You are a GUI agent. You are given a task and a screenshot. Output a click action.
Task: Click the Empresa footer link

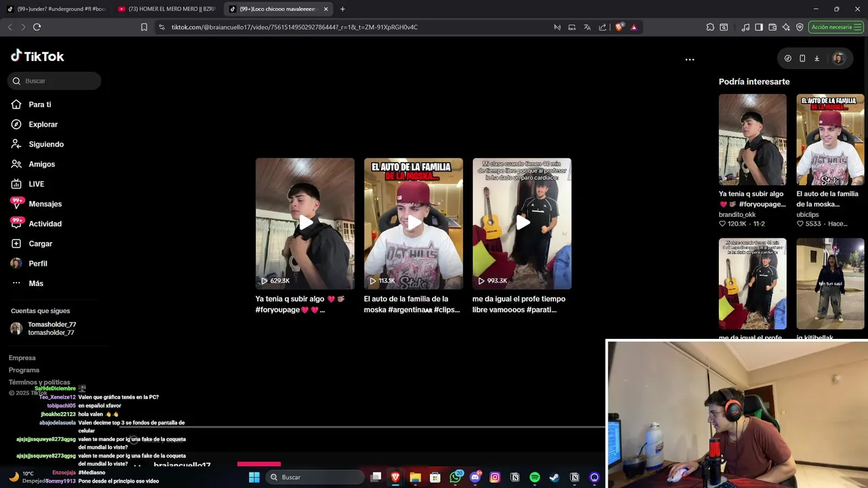tap(22, 358)
